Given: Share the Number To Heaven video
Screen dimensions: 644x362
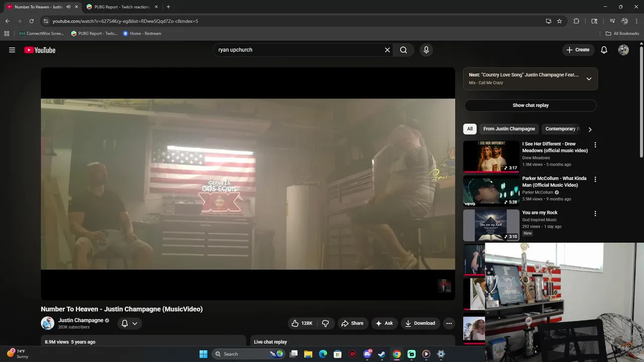Looking at the screenshot, I should point(352,323).
